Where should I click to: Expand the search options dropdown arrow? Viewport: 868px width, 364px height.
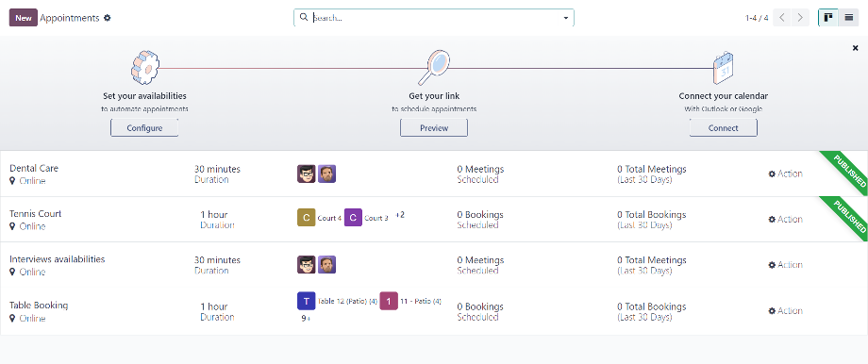click(566, 18)
